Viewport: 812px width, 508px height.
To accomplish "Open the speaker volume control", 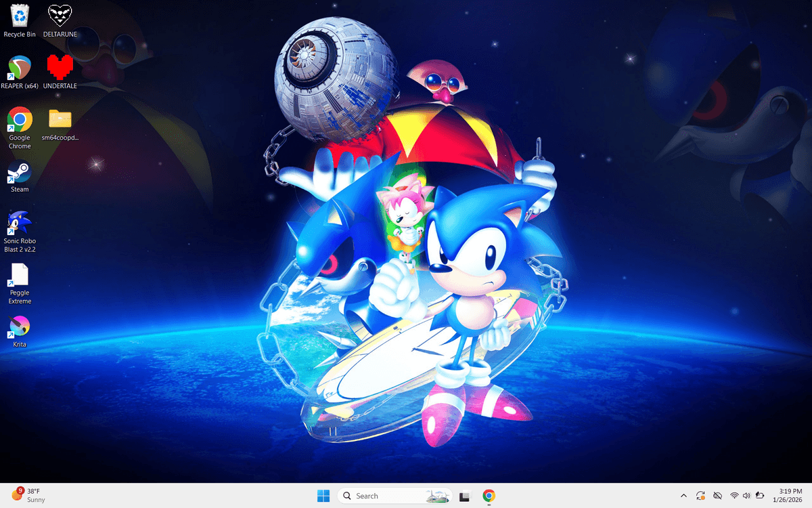I will [x=746, y=496].
